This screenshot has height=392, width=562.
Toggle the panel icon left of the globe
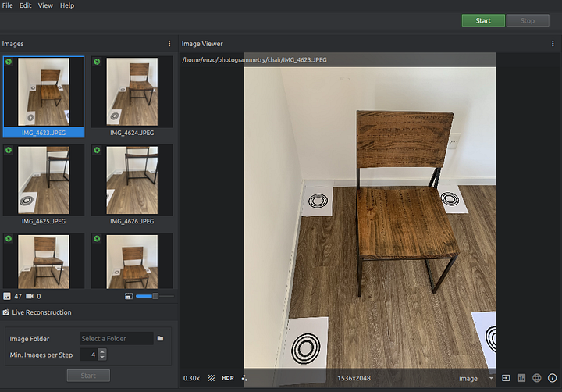tap(506, 379)
